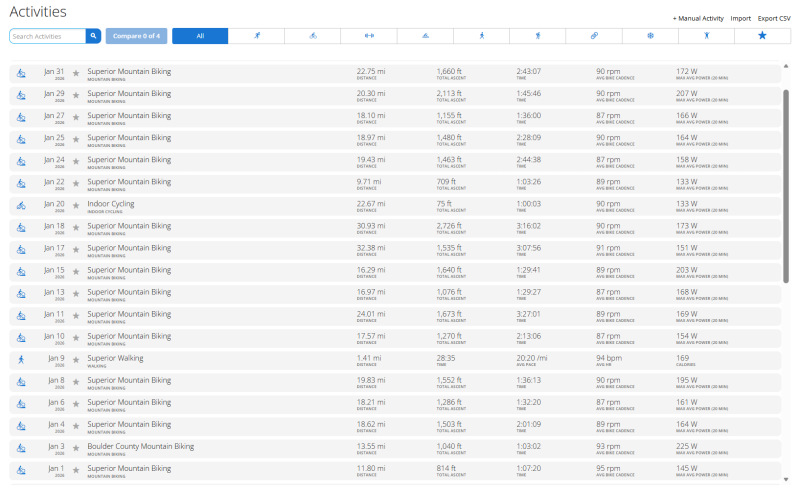
Task: Open the Superior Walking activity
Action: click(x=115, y=358)
